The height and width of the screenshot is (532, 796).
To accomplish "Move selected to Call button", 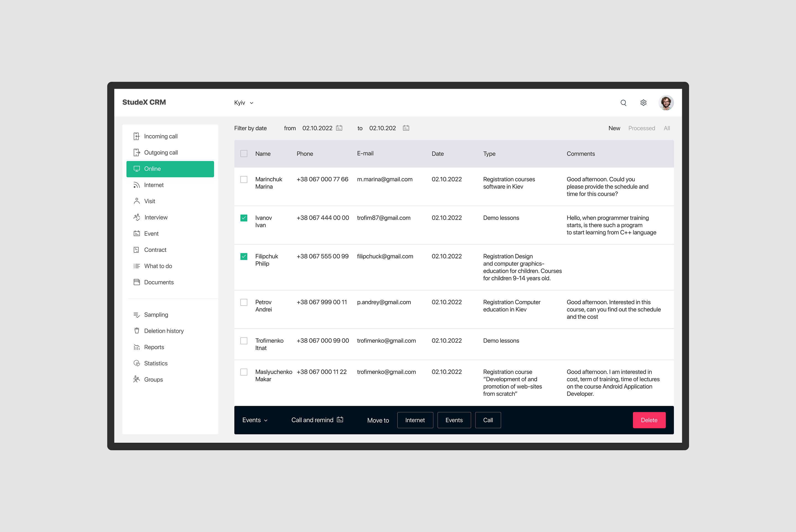I will [x=488, y=420].
